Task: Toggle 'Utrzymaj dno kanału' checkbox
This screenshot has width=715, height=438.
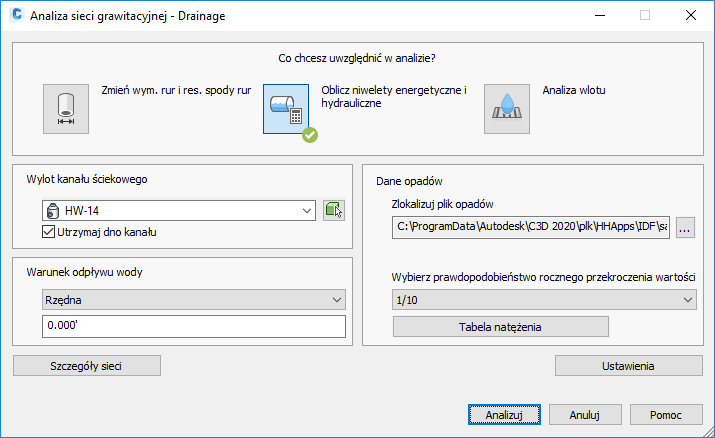Action: [50, 232]
